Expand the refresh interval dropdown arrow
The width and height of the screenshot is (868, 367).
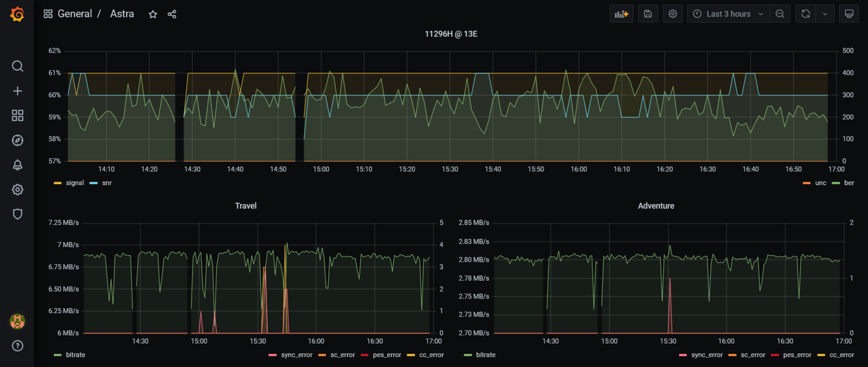pyautogui.click(x=825, y=14)
